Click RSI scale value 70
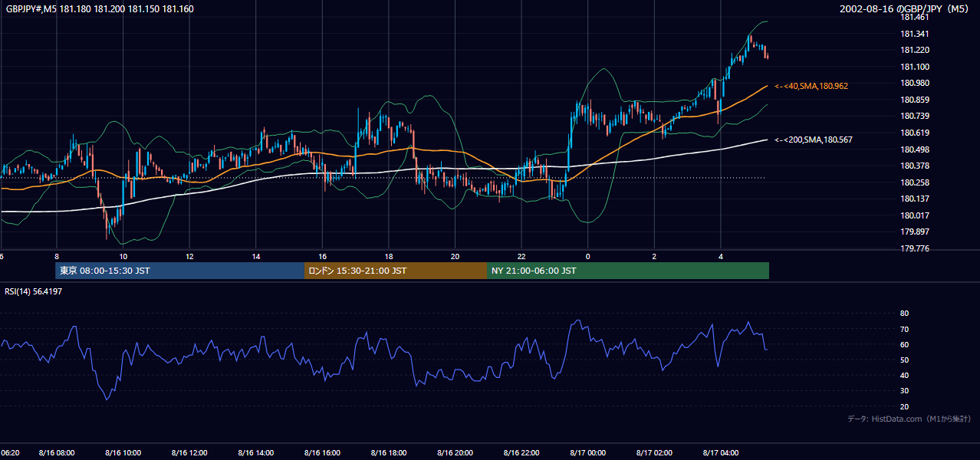The image size is (980, 460). 904,330
